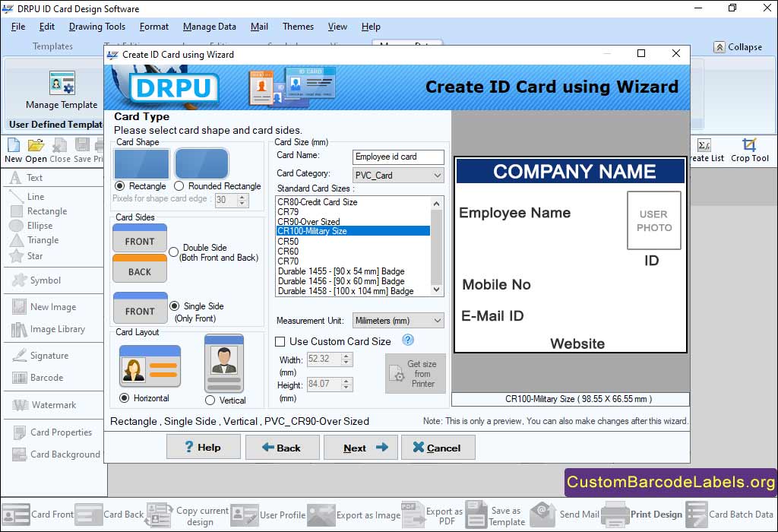Select the Rectangle drawing tool

coord(39,211)
